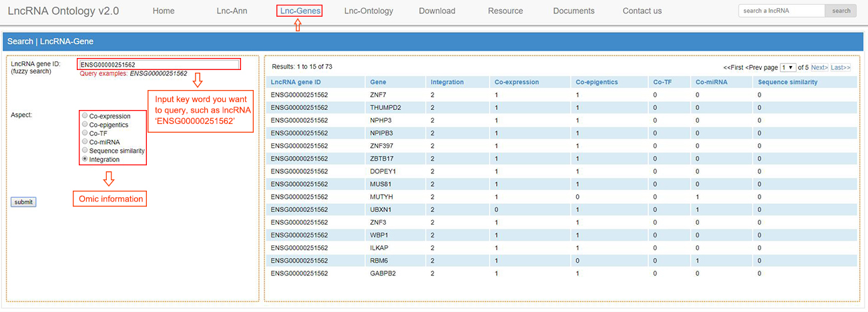This screenshot has width=868, height=312.
Task: Go to the Lnc-Ann menu item
Action: [x=232, y=11]
